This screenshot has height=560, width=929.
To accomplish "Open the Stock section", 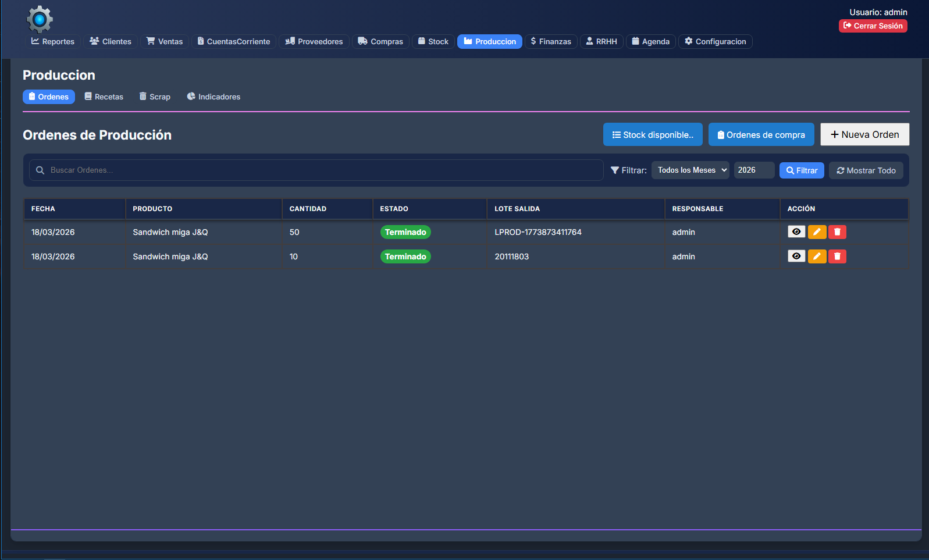I will pos(433,41).
